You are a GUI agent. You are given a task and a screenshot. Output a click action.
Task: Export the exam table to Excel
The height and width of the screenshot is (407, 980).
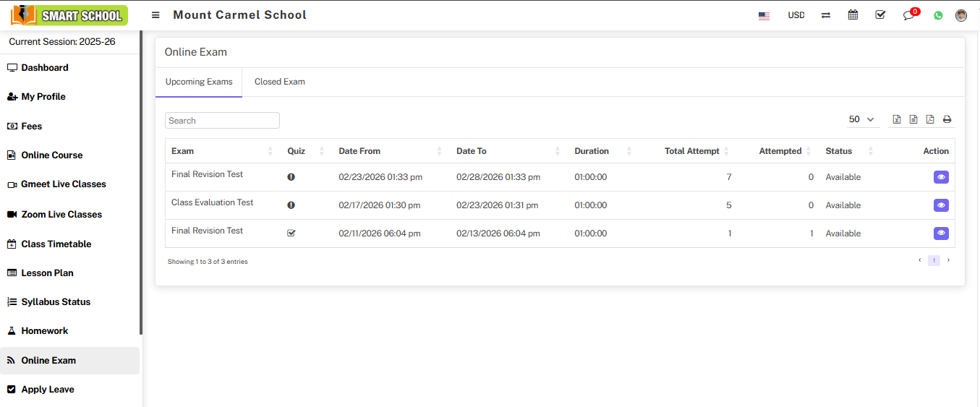897,120
